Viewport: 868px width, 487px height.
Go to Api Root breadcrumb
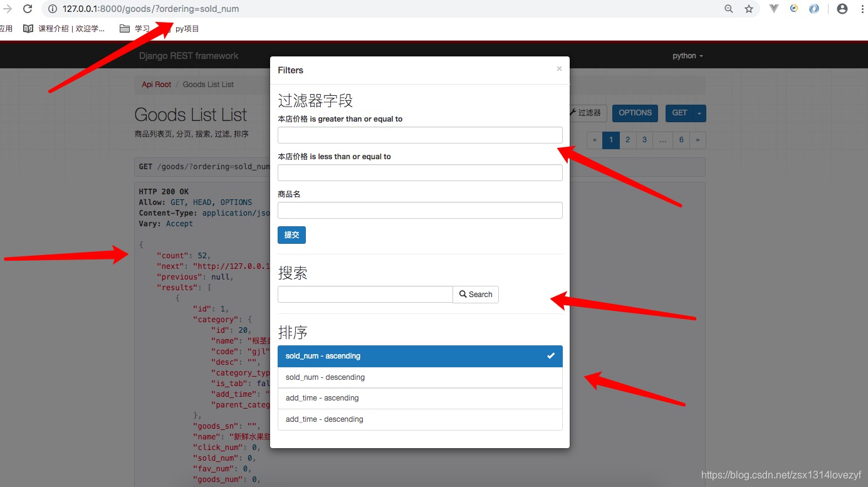156,85
